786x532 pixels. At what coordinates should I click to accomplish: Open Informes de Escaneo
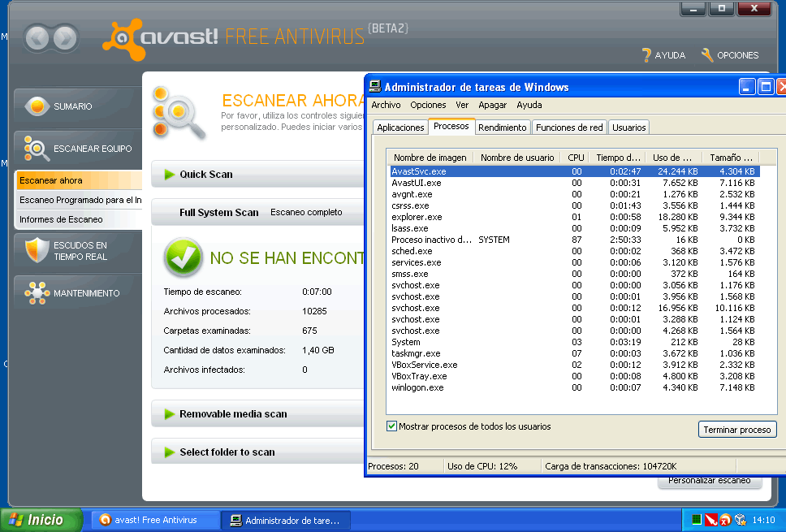tap(80, 219)
